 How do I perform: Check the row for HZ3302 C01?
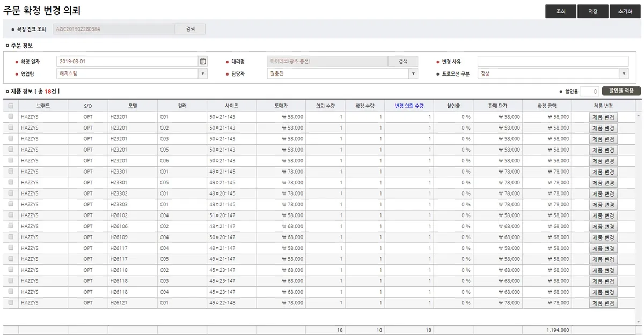click(x=11, y=193)
